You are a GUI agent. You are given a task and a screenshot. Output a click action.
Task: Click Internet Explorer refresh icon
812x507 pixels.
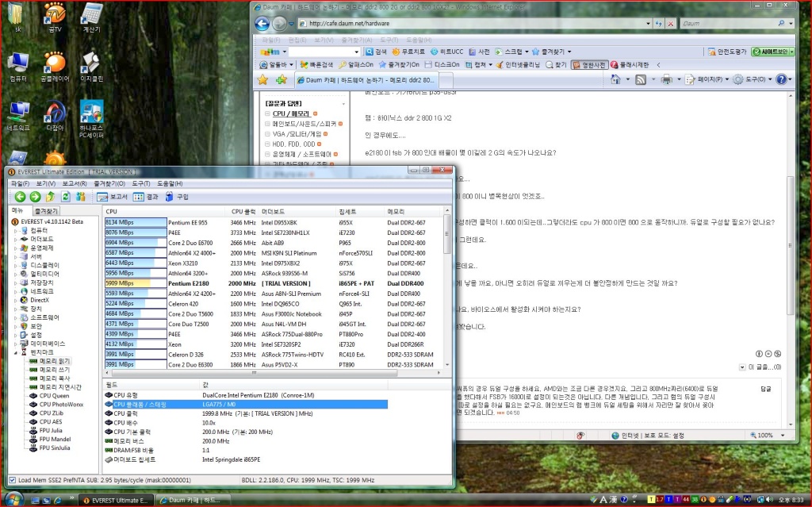[x=659, y=23]
